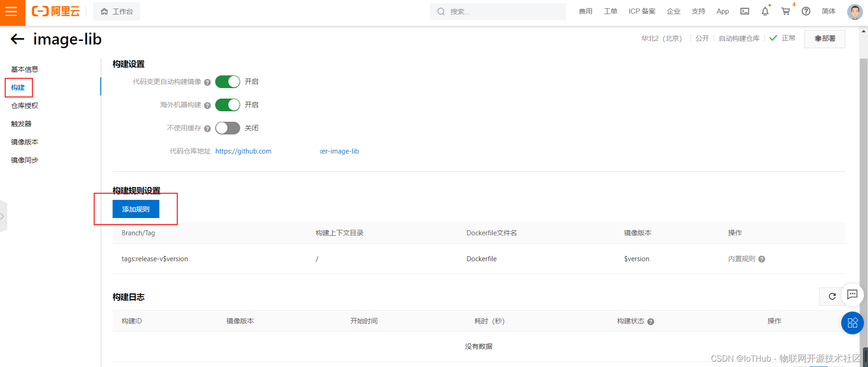The image size is (868, 367).
Task: Open 镜像版本 in the sidebar
Action: tap(25, 142)
